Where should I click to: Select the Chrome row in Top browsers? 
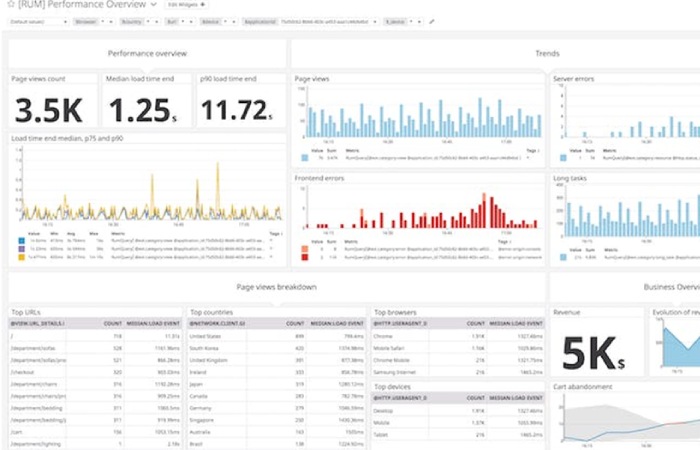(458, 336)
